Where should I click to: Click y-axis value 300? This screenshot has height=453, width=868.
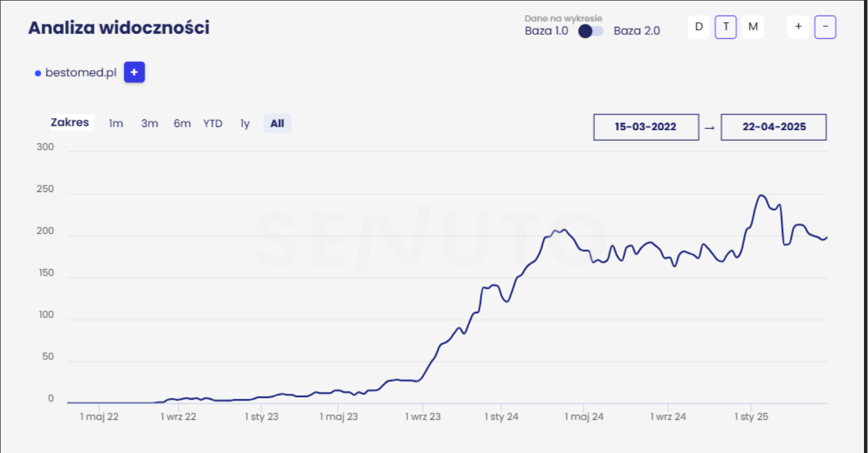(45, 147)
